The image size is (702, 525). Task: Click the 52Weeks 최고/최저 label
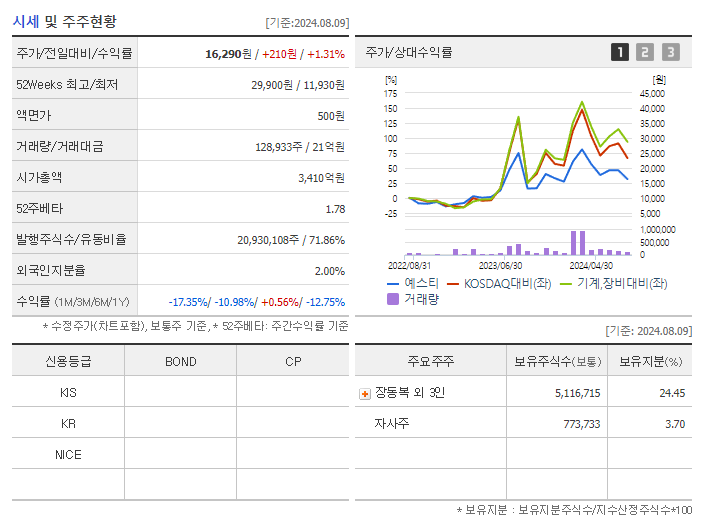coord(67,85)
